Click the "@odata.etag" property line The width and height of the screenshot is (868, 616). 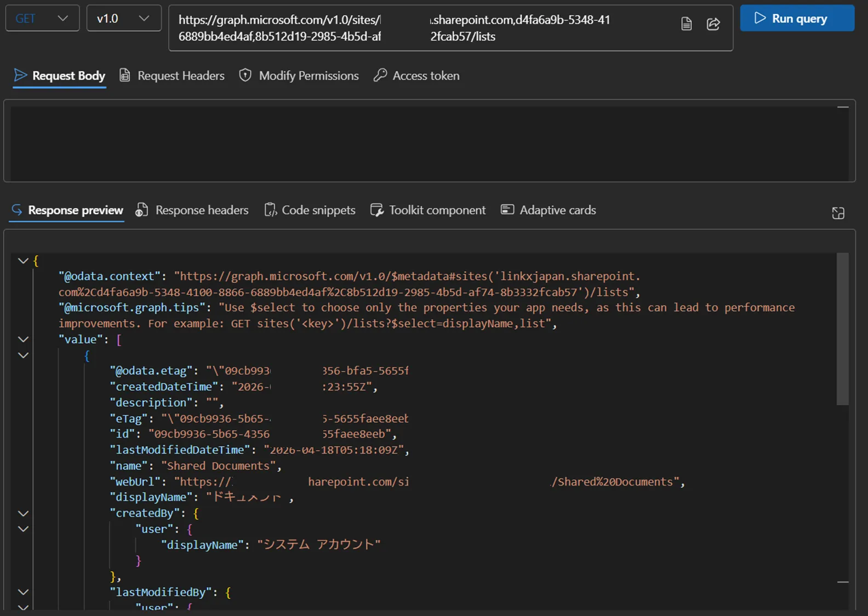click(259, 371)
